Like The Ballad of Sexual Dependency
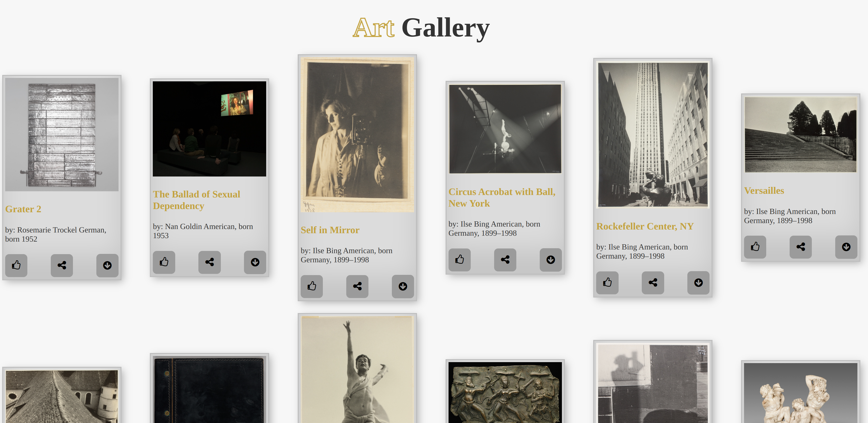The image size is (868, 423). (x=164, y=262)
